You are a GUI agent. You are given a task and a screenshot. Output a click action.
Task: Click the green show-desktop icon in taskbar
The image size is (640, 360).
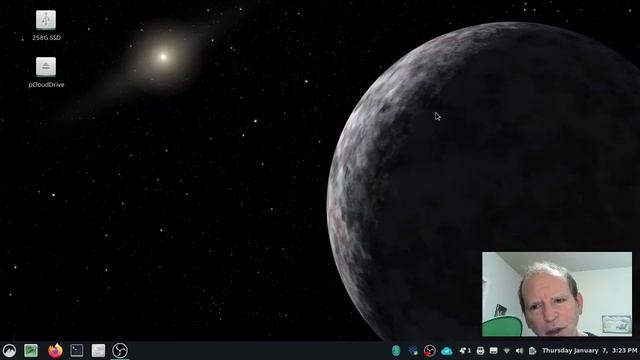pyautogui.click(x=31, y=351)
